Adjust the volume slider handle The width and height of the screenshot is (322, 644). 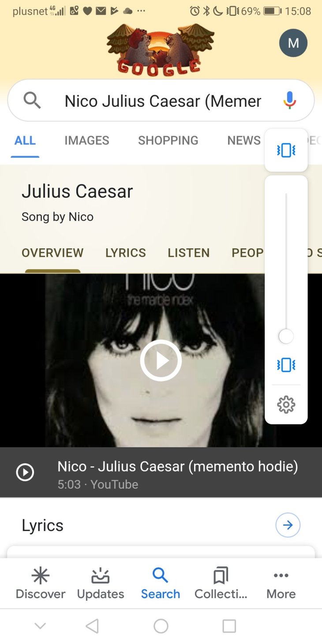coord(286,337)
